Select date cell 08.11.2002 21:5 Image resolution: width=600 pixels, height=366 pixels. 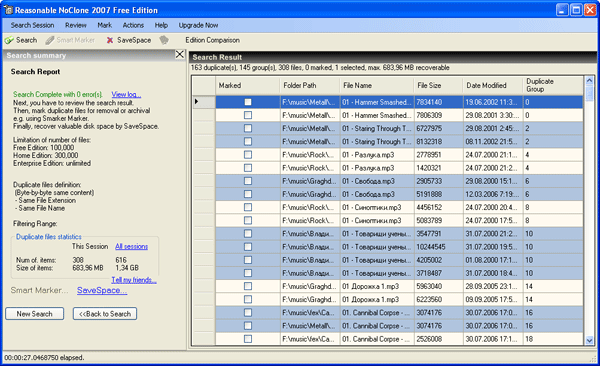493,141
